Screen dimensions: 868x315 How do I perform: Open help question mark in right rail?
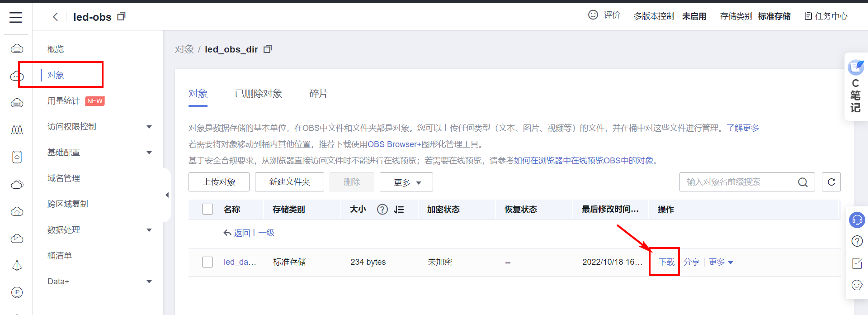(x=857, y=241)
